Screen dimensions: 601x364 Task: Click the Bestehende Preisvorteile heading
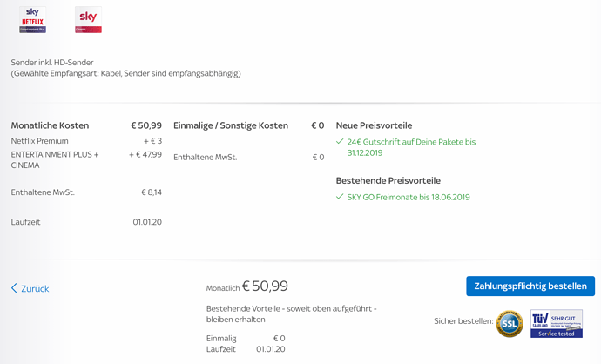(x=388, y=180)
